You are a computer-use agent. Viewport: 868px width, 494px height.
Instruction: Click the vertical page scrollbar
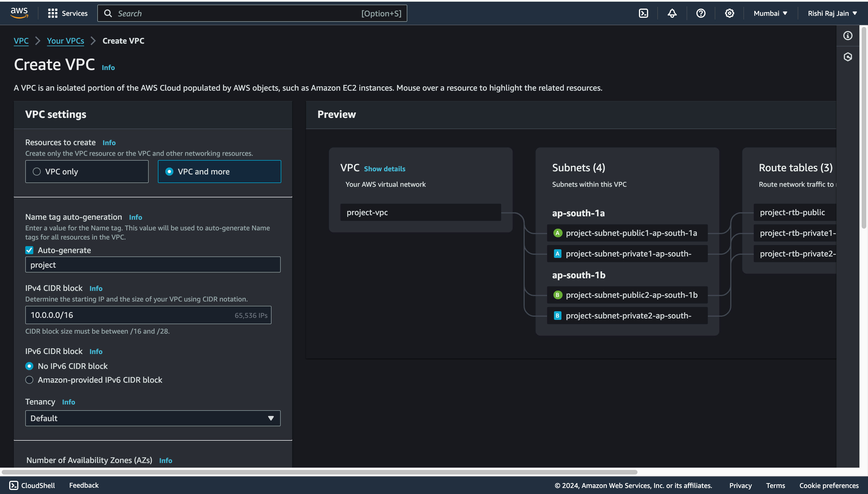pos(864,127)
